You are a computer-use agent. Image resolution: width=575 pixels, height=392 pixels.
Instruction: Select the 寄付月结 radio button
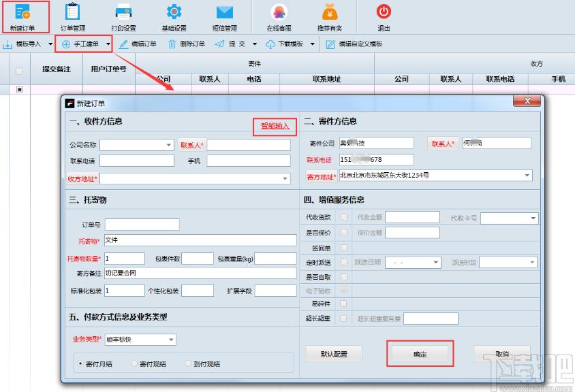[x=80, y=364]
